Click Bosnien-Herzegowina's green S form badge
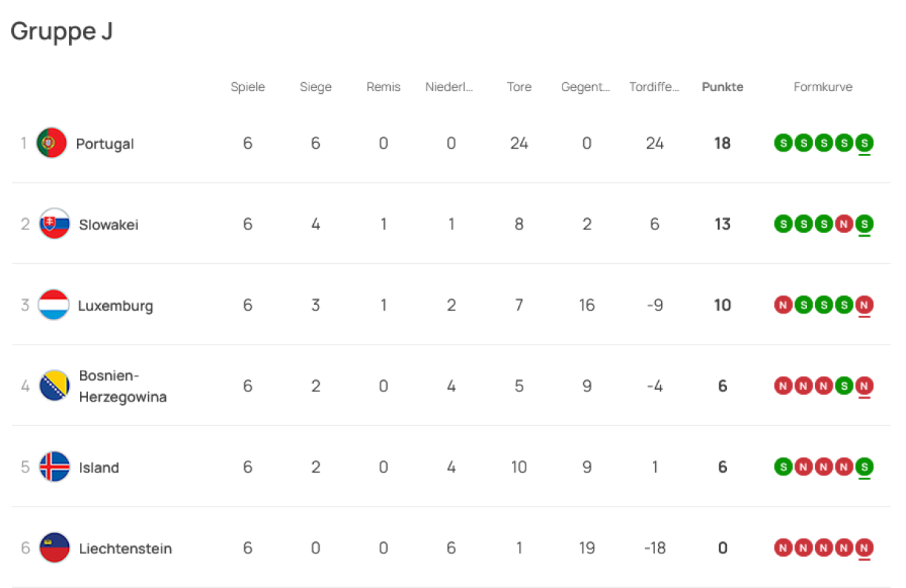Viewport: 906px width, 588px height. [844, 385]
